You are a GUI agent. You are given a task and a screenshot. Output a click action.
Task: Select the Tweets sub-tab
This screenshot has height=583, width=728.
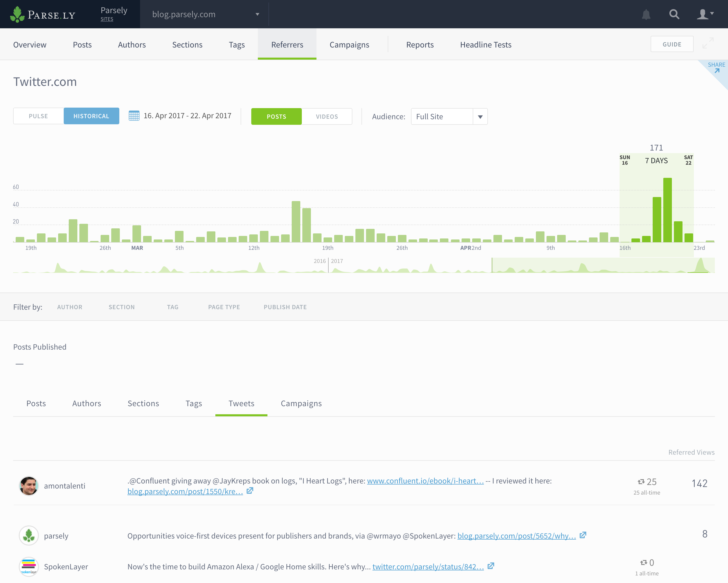click(241, 403)
